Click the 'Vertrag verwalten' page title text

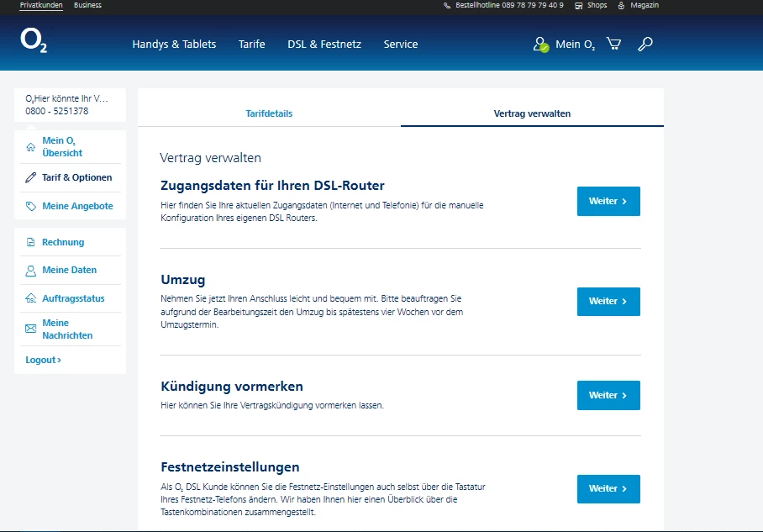[x=210, y=158]
